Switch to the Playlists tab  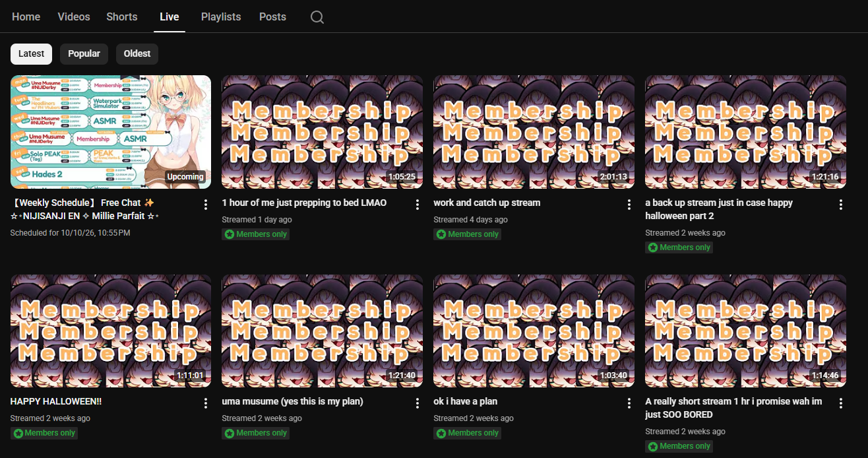point(221,16)
